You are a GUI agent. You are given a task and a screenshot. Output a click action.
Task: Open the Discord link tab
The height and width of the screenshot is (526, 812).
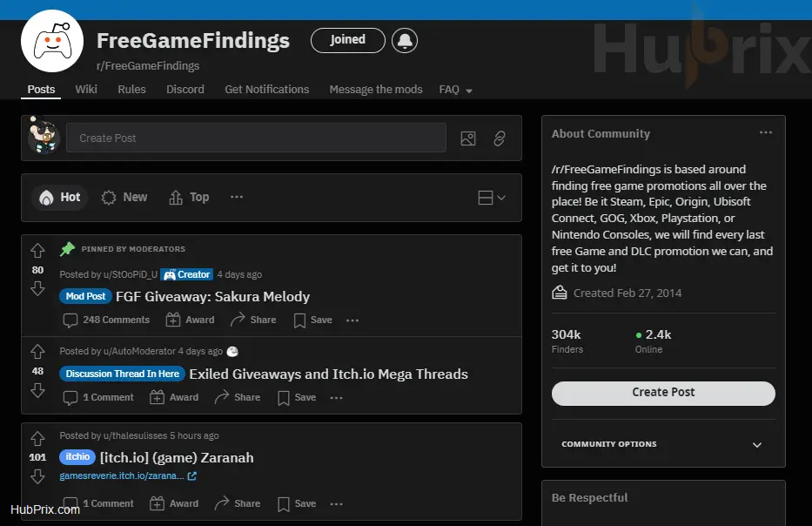click(x=185, y=89)
